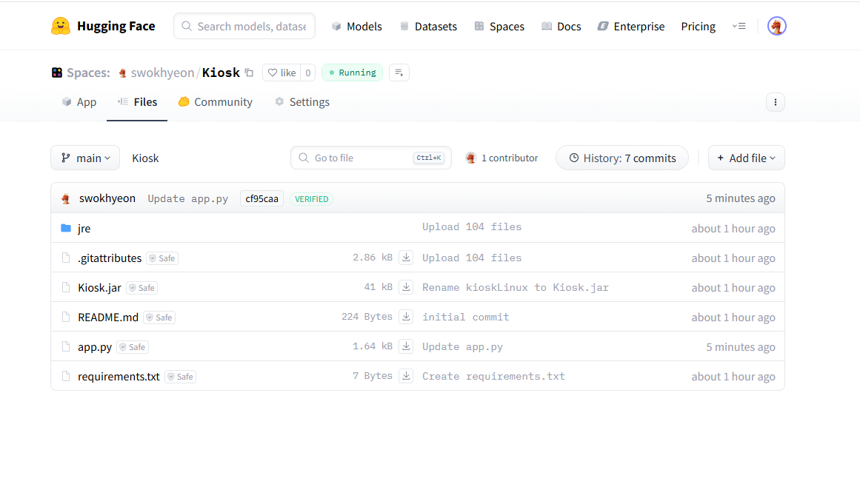Viewport: 860px width, 504px height.
Task: Click the Safe badge next to README.md
Action: [159, 317]
